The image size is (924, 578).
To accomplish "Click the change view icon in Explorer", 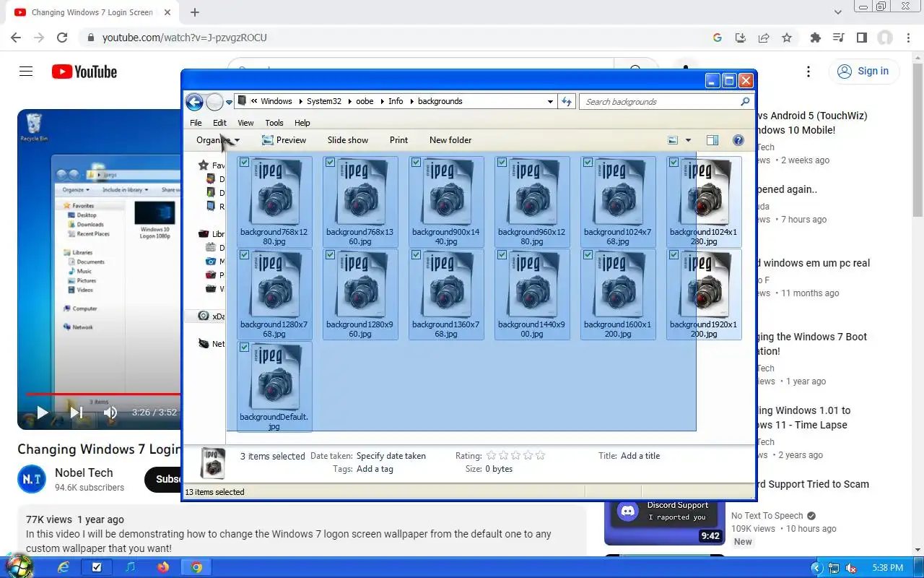I will (673, 140).
